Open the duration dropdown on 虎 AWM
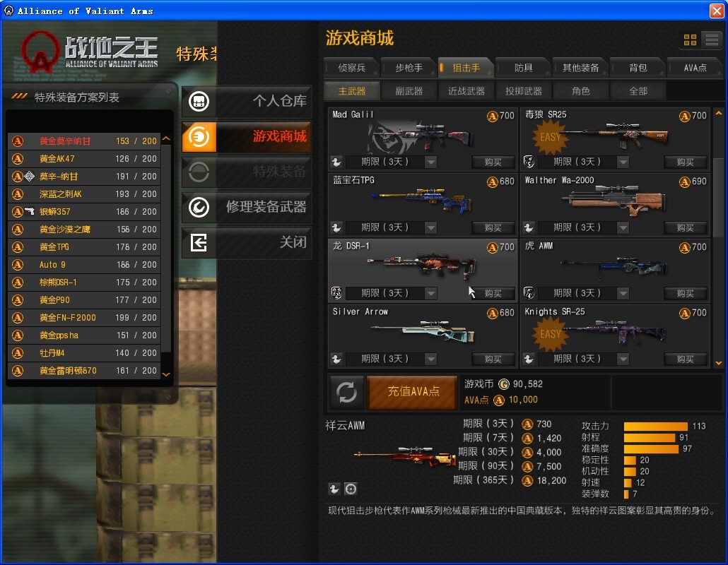The image size is (728, 565). pos(623,293)
